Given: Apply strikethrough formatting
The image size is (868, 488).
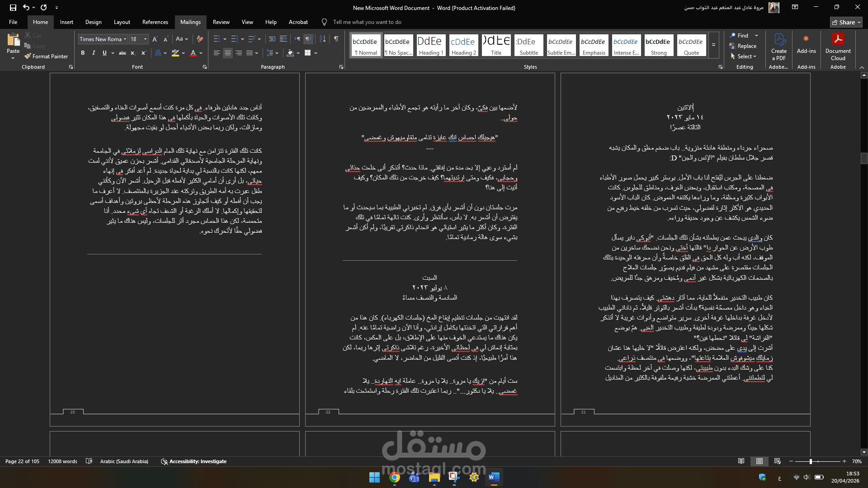Looking at the screenshot, I should click(x=122, y=53).
